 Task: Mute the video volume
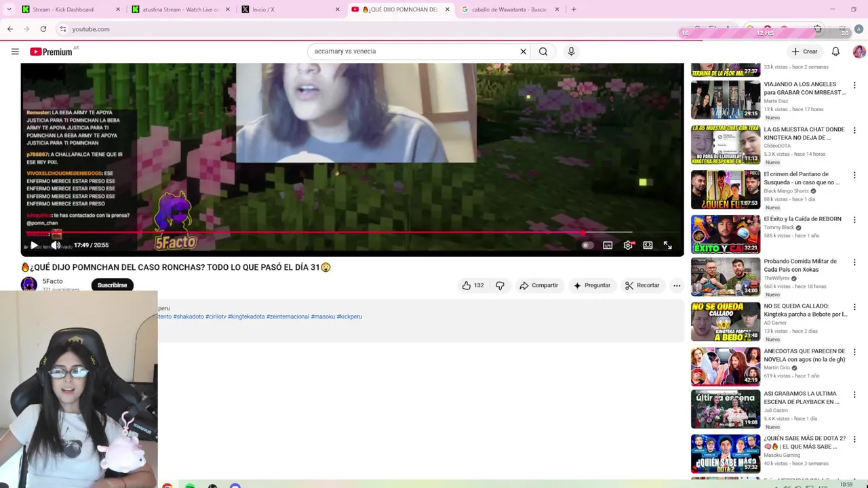point(56,245)
